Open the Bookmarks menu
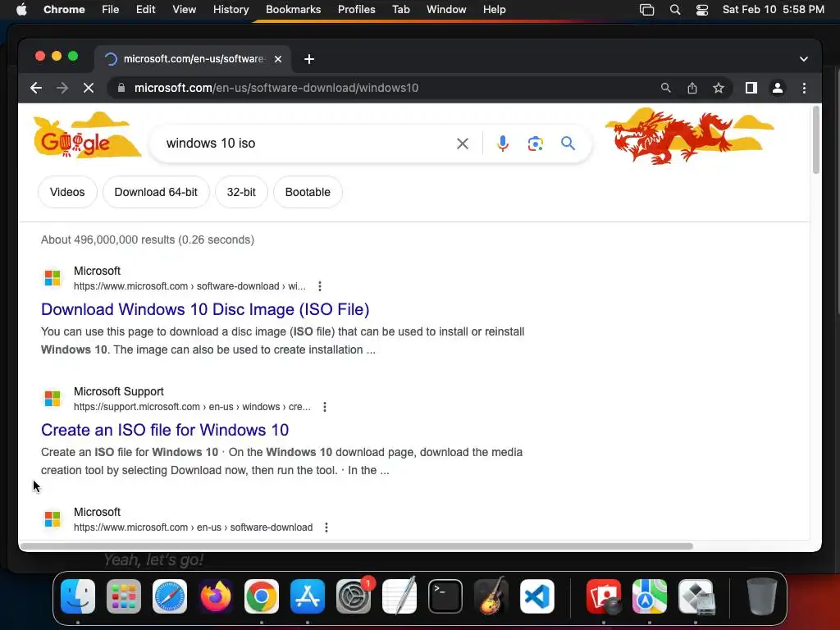 tap(293, 10)
